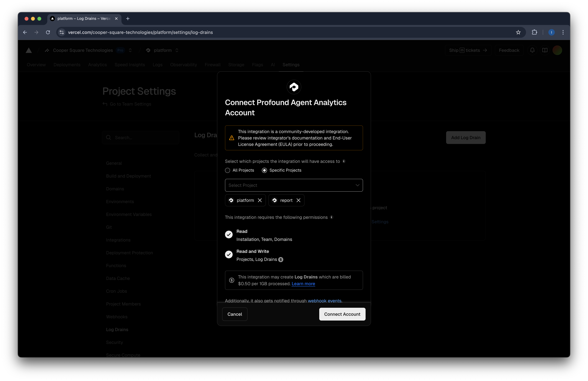Remove the platform project chip

tap(260, 200)
